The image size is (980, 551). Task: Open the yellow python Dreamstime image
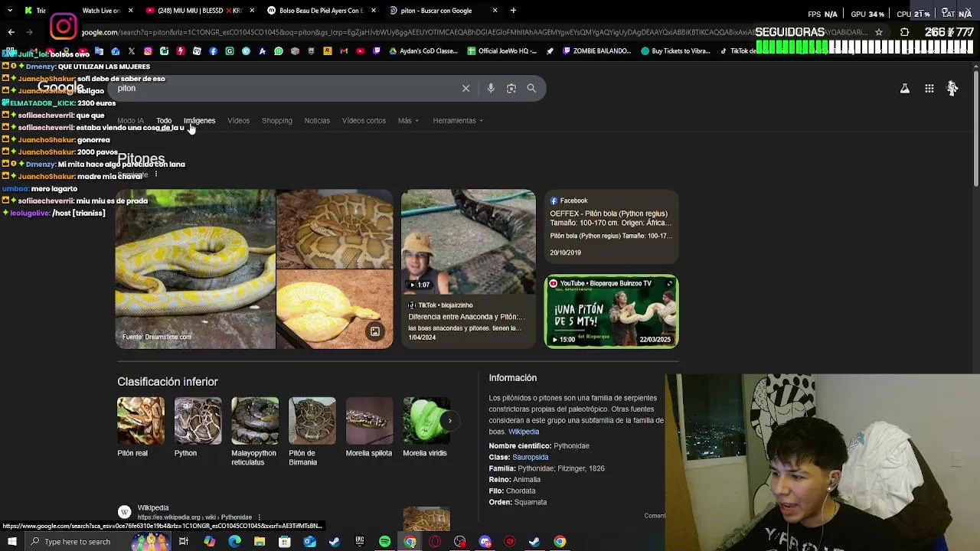[195, 269]
